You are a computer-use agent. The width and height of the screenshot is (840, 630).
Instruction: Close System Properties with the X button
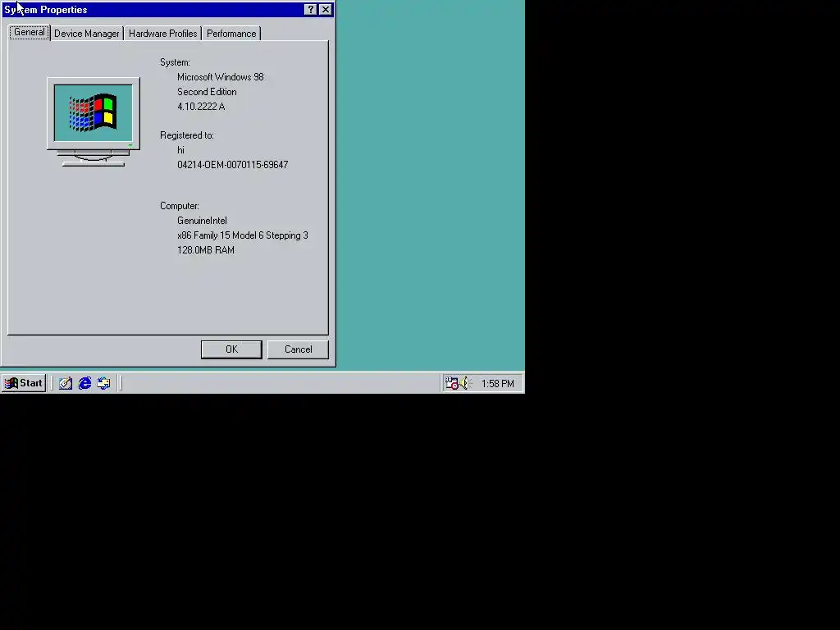325,10
